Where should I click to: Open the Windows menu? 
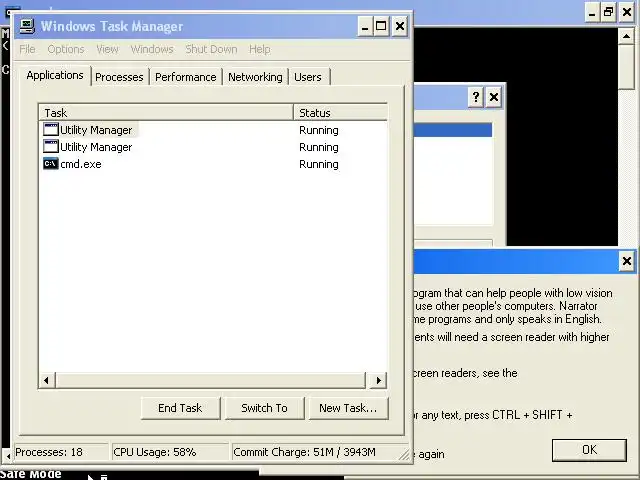(x=152, y=49)
